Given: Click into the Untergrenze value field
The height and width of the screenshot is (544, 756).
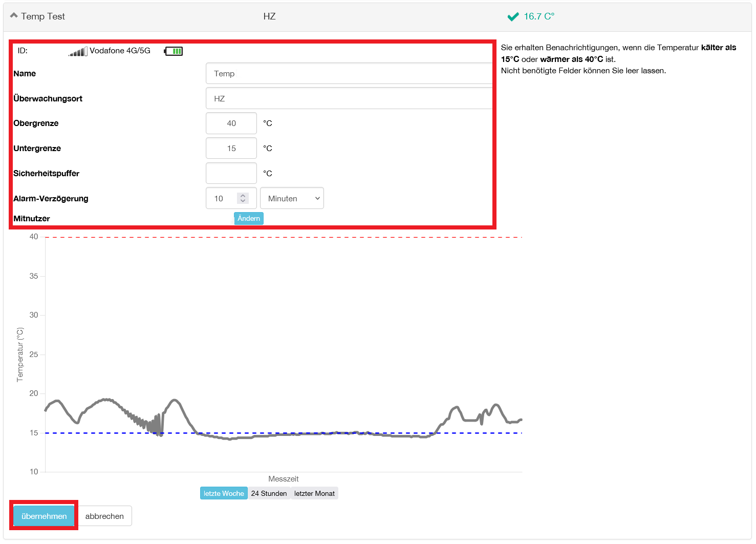Looking at the screenshot, I should point(231,149).
